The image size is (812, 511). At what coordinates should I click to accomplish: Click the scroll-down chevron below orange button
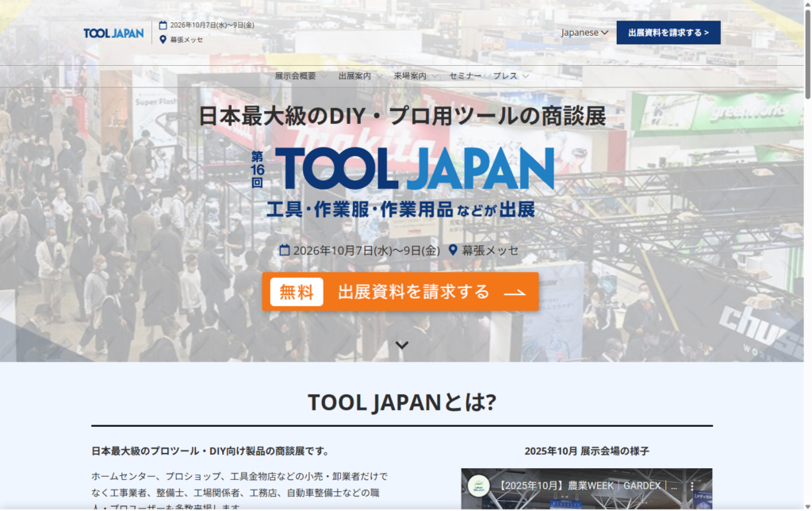coord(402,345)
